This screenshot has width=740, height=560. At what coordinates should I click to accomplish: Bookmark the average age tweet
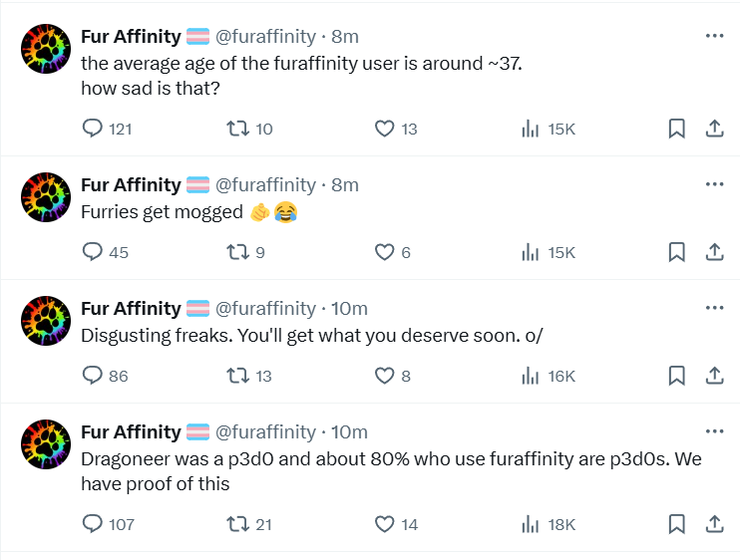[675, 129]
